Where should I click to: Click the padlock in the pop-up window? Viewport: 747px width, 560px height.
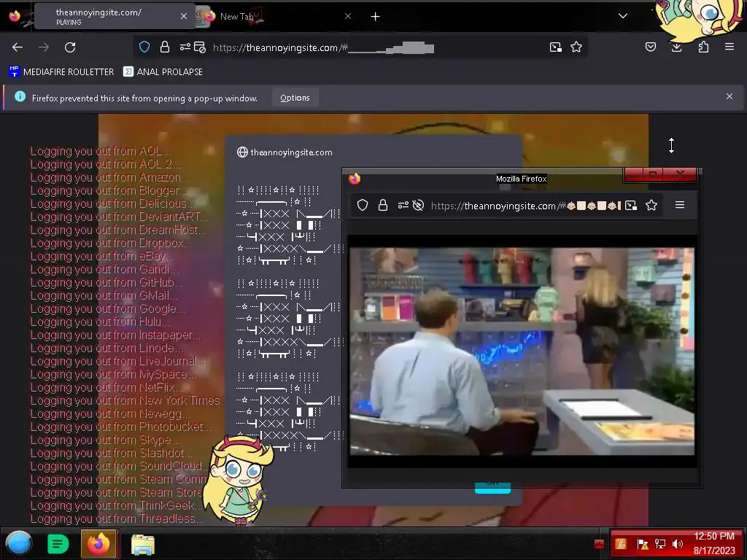[x=382, y=205]
